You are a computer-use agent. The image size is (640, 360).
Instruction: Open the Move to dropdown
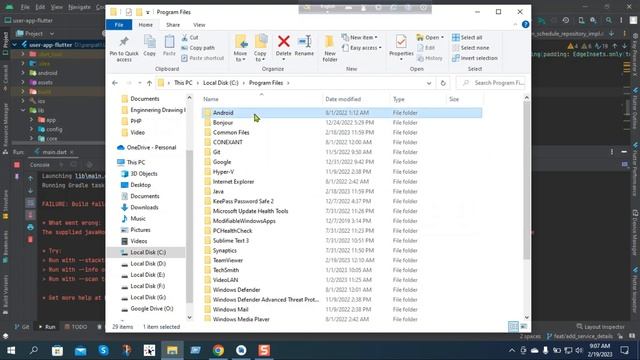(240, 48)
